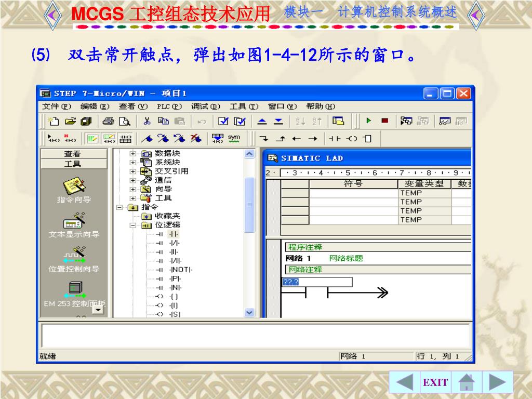Open 指令向导 in the navigation bar

click(74, 189)
